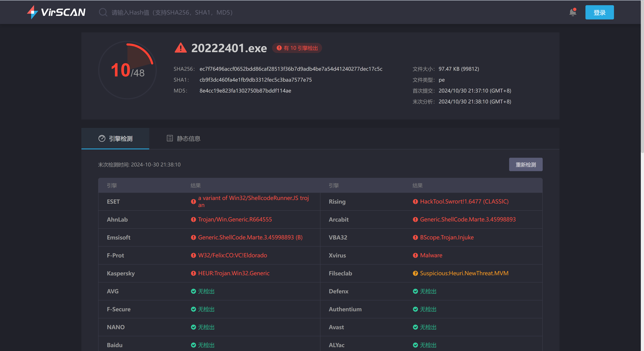Click VBA32's red alert icon
Screen dimensions: 644x351
click(415, 237)
